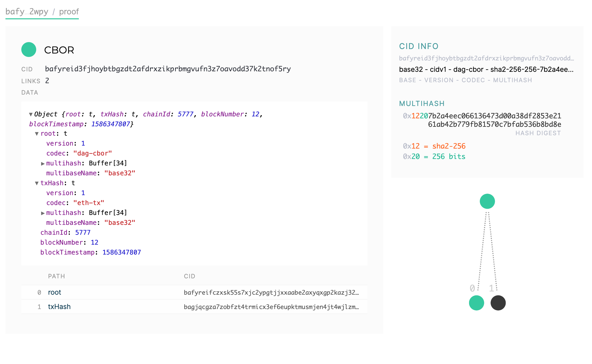Click txHash CID bagjqcgza7zobfzt… in table
Viewport: 592px width, 364px height.
coord(271,307)
